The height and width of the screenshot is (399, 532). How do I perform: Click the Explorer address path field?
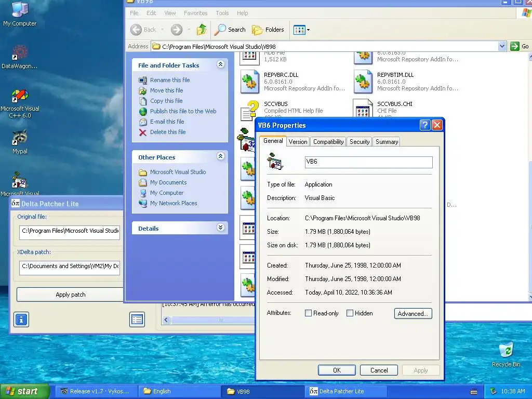pyautogui.click(x=325, y=46)
